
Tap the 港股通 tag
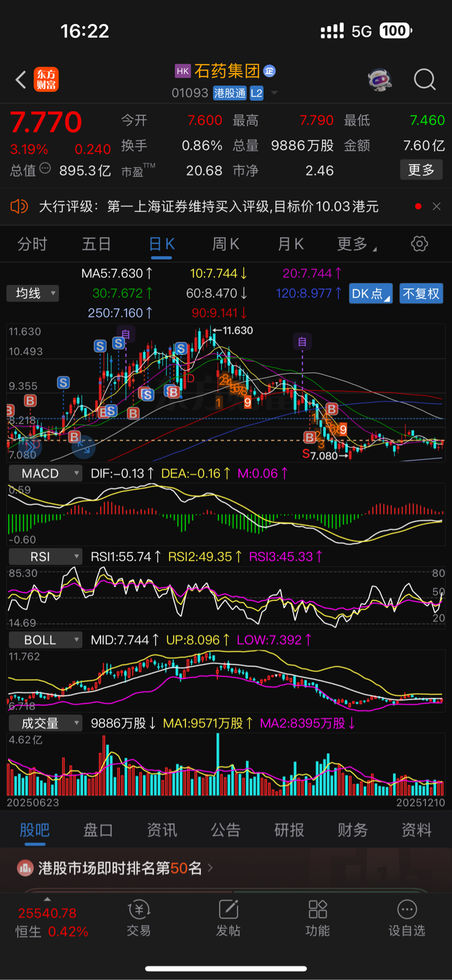point(230,93)
